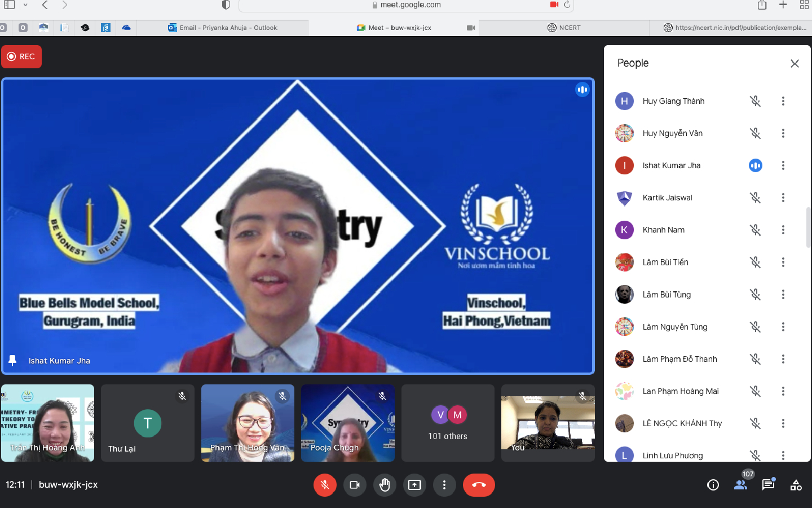
Task: Click the people icon showing 107 participants
Action: click(x=741, y=484)
